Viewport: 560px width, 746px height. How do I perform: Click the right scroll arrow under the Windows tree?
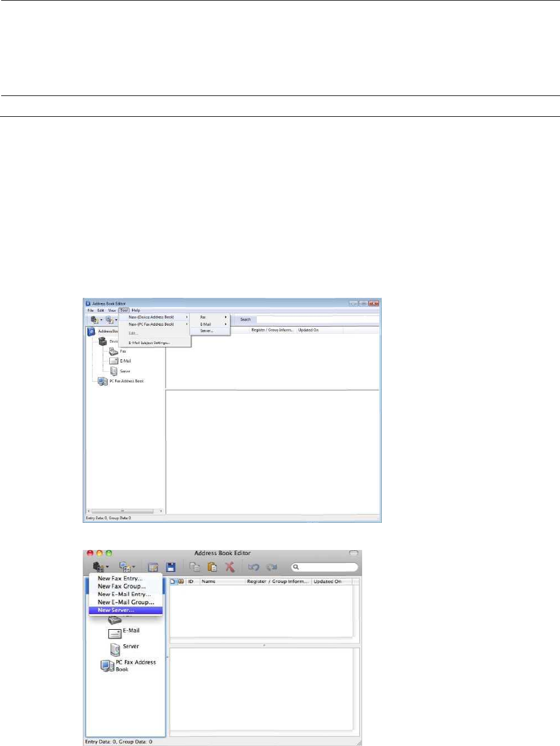(x=160, y=511)
